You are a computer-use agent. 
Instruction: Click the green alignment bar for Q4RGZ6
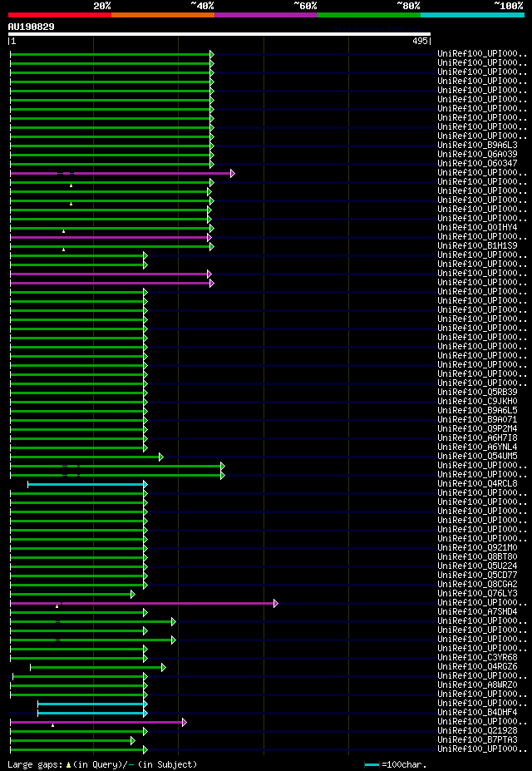click(x=98, y=667)
